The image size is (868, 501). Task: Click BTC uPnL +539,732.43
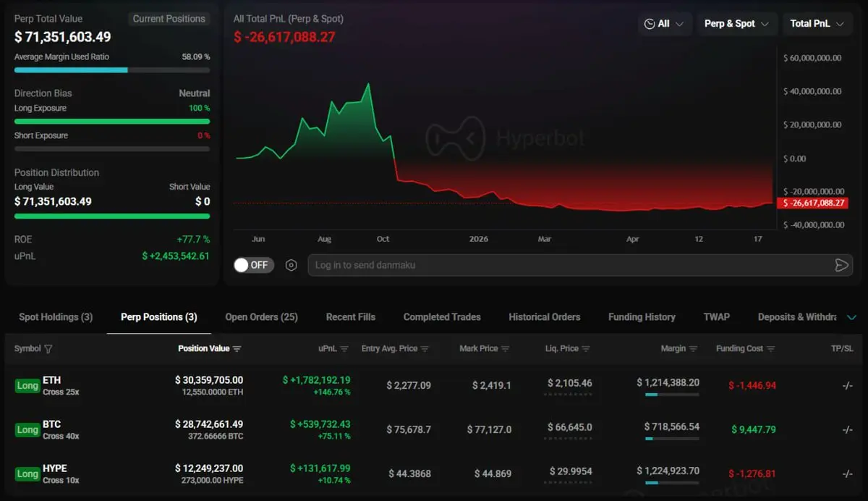(x=320, y=424)
